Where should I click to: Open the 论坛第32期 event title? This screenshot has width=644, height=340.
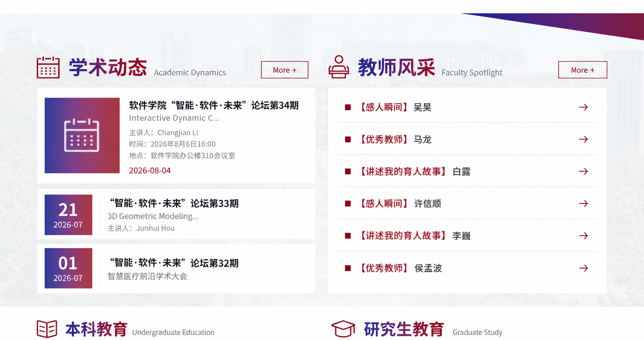tap(173, 263)
